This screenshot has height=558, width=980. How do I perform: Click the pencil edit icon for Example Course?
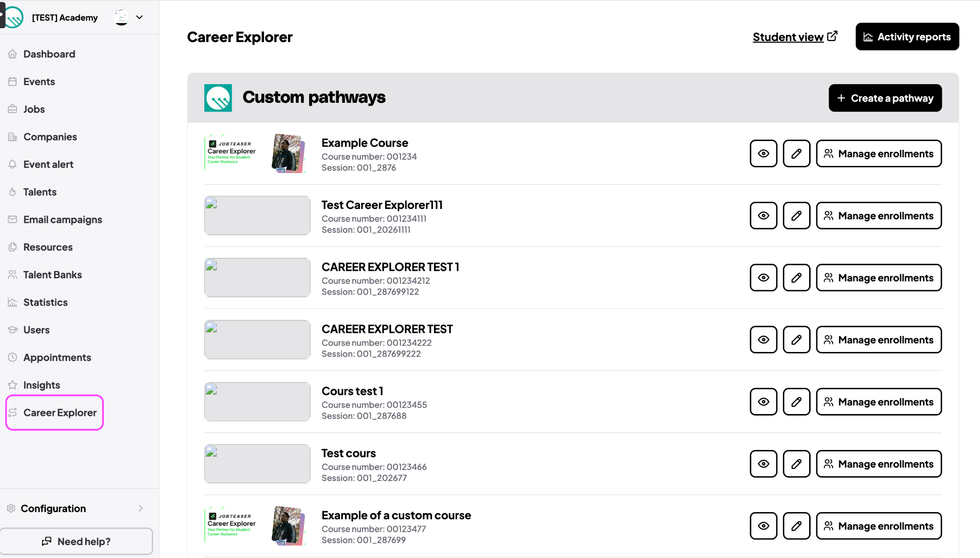click(x=796, y=153)
